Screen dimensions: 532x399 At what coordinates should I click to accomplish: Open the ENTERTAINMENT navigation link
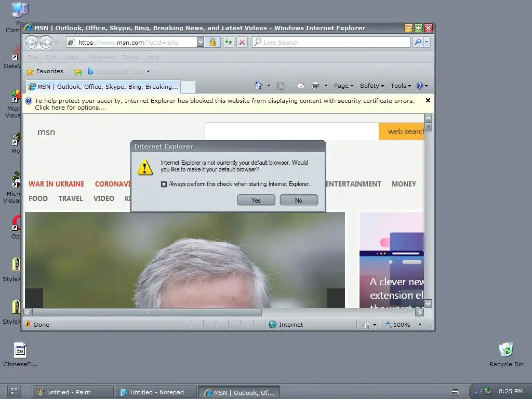point(353,184)
